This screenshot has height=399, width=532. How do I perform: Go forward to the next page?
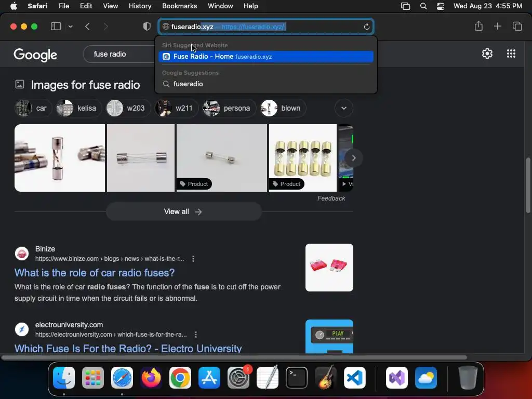coord(106,26)
